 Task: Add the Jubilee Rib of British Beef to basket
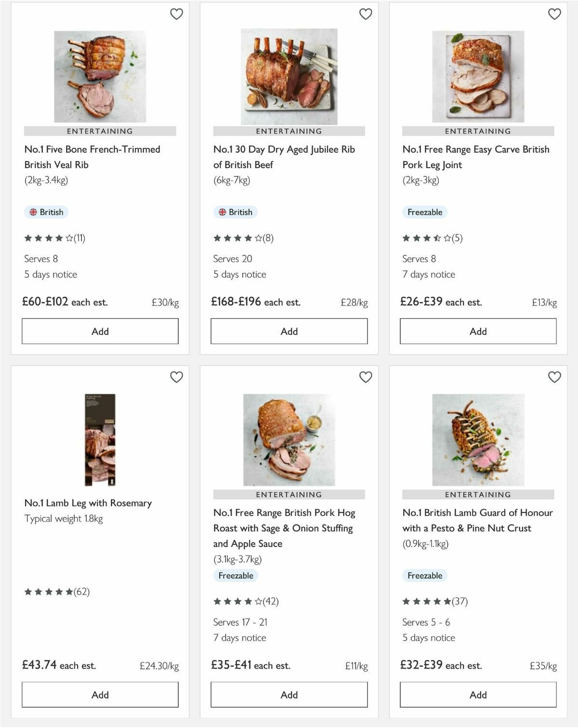coord(289,331)
